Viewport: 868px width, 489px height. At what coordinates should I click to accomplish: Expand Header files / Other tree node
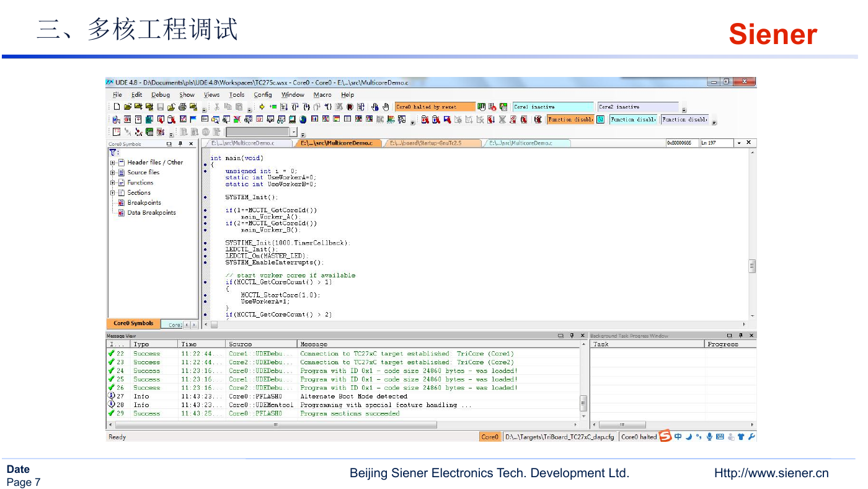coord(113,163)
